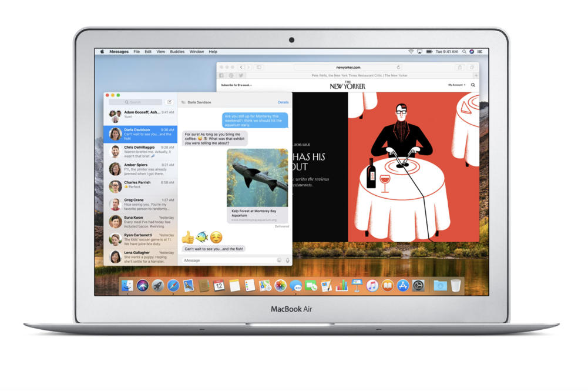588x391 pixels.
Task: Open the battery status menu
Action: (429, 51)
